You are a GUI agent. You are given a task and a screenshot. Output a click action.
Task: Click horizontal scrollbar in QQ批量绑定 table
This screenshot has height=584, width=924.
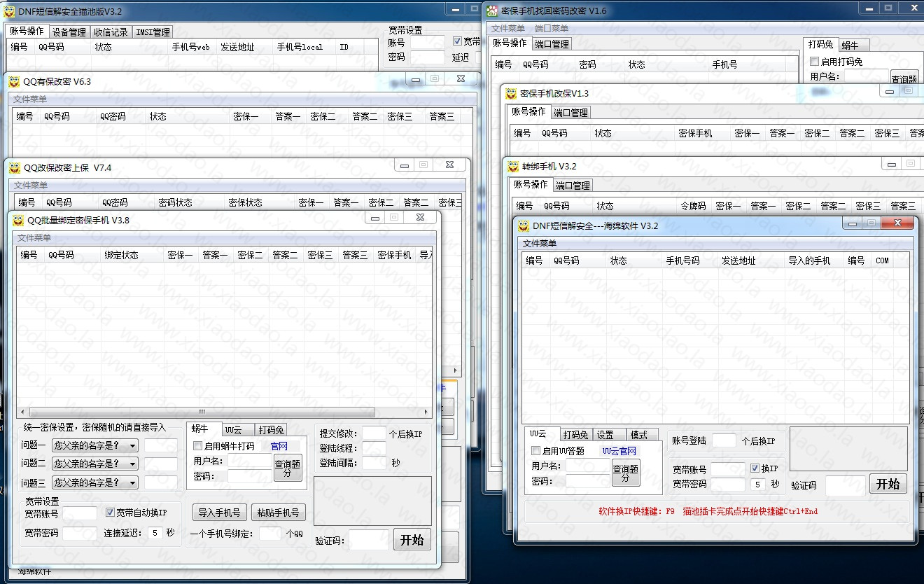[202, 412]
